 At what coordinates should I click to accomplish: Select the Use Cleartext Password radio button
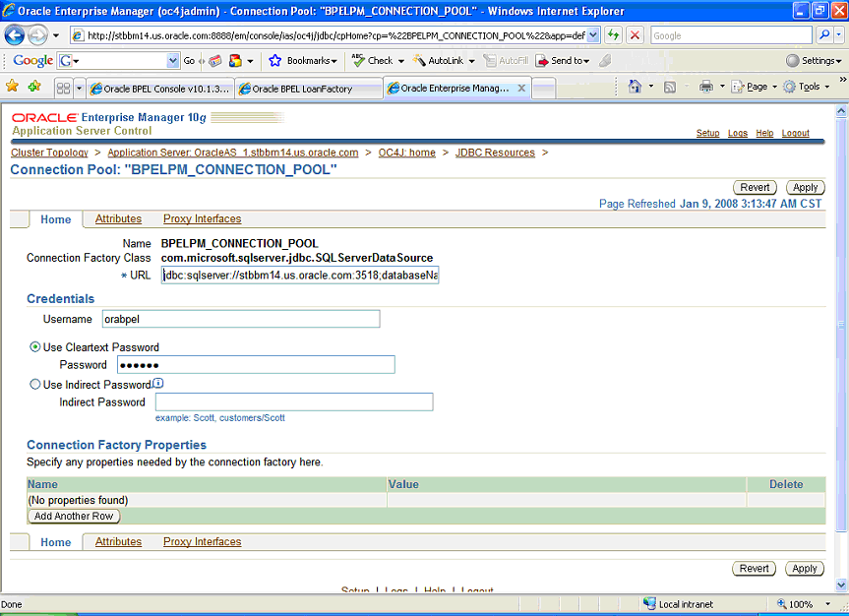34,346
